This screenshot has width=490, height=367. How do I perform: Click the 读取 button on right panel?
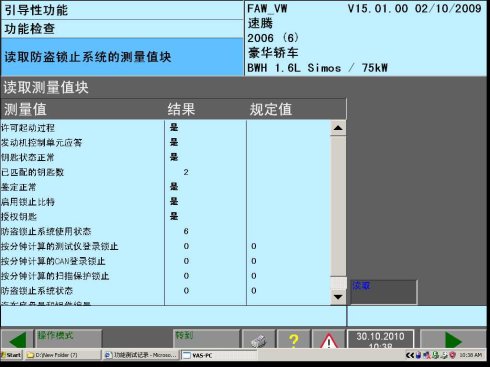[383, 292]
